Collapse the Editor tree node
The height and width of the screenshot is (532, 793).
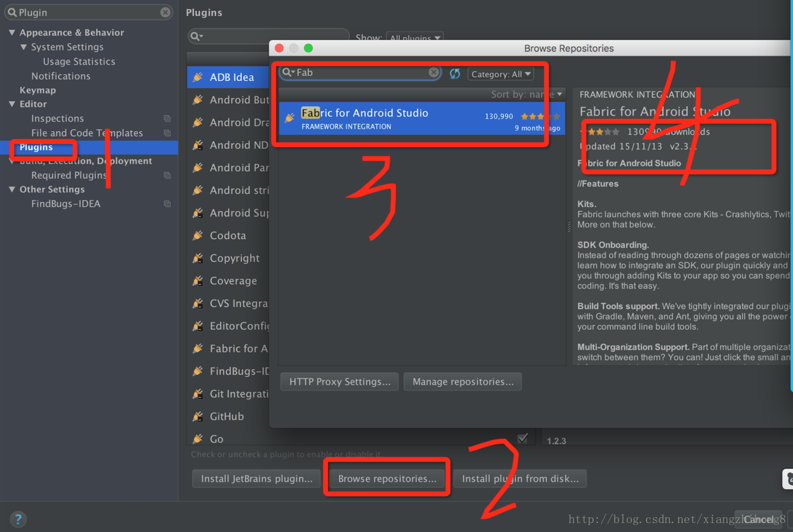tap(12, 104)
